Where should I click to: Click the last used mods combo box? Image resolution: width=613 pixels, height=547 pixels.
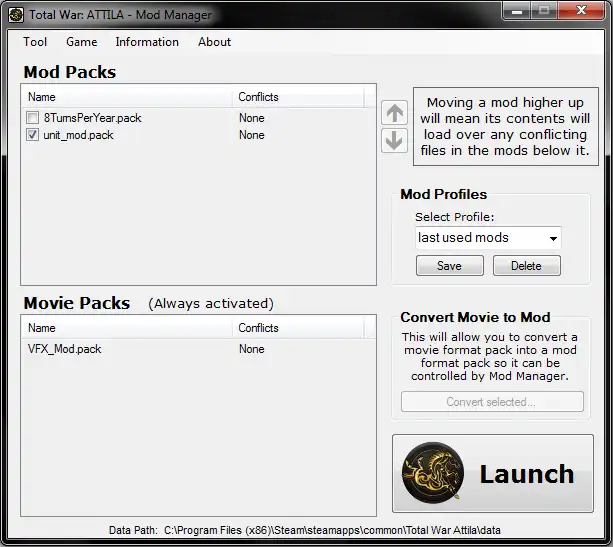(488, 238)
